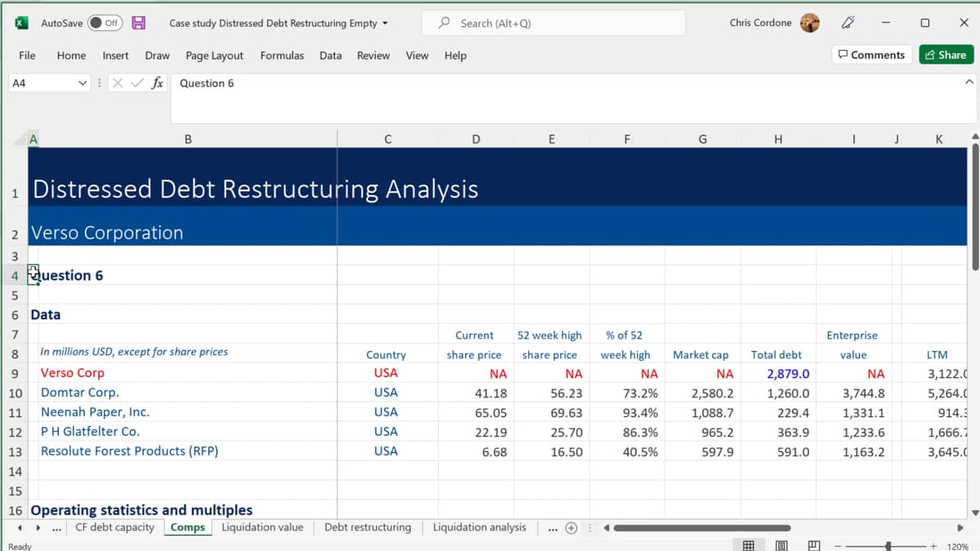The height and width of the screenshot is (551, 980).
Task: Click the next sheet navigation arrow
Action: click(x=38, y=528)
